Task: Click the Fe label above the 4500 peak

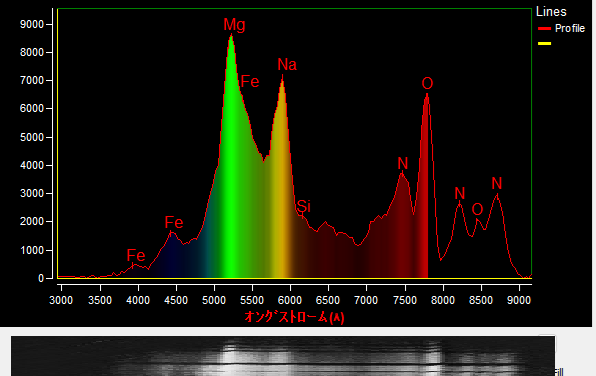Action: [174, 222]
